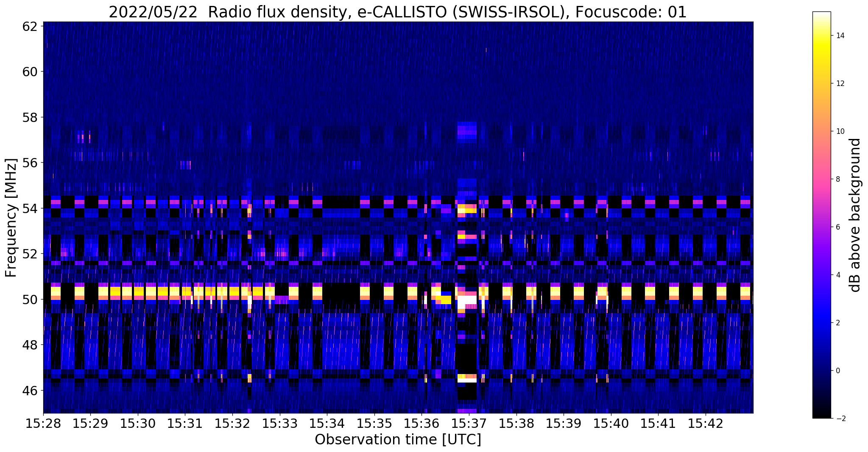Click the yellow patch at 15:37 near 54 MHz

coord(467,208)
